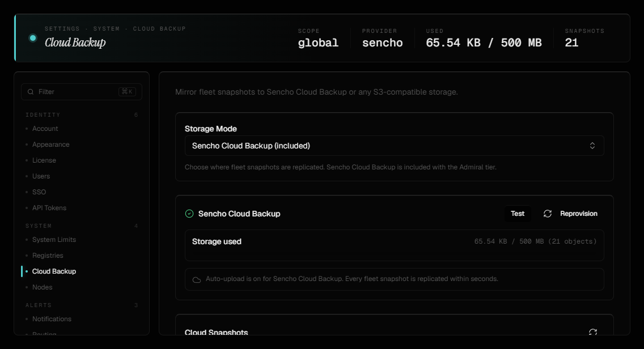Click the Storage Mode chevron arrows
The width and height of the screenshot is (644, 349).
[592, 146]
